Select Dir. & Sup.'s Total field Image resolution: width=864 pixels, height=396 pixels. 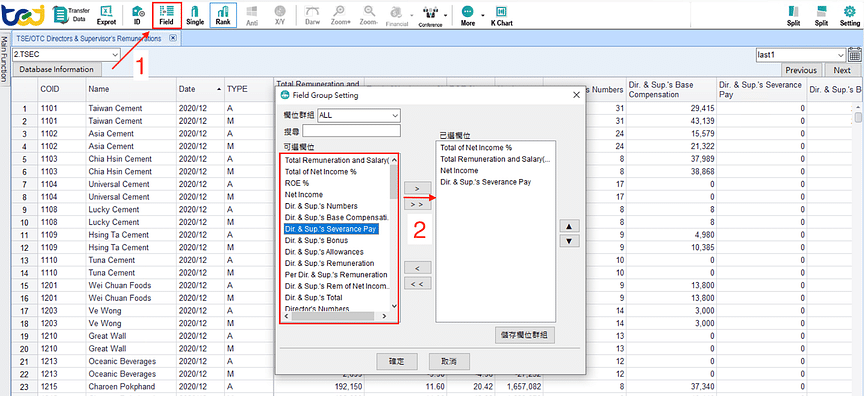click(313, 297)
